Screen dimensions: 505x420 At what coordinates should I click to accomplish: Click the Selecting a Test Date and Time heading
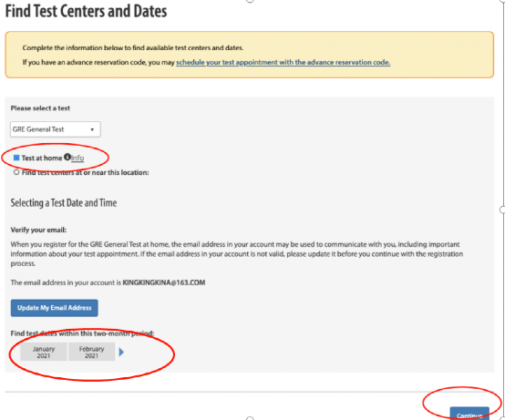pyautogui.click(x=64, y=203)
